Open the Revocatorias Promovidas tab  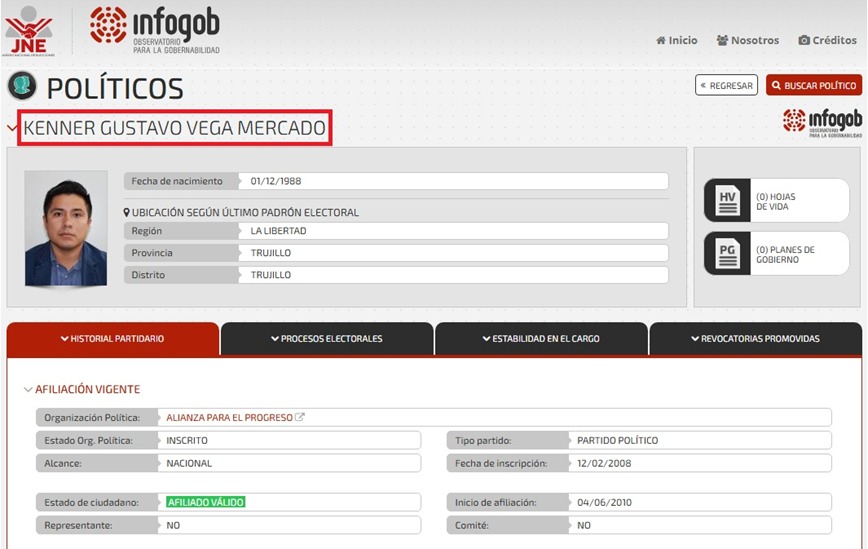pos(755,339)
